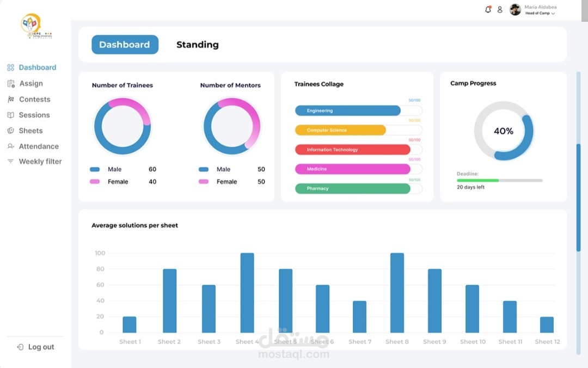588x368 pixels.
Task: Click the Sheets icon in sidebar
Action: pyautogui.click(x=10, y=131)
